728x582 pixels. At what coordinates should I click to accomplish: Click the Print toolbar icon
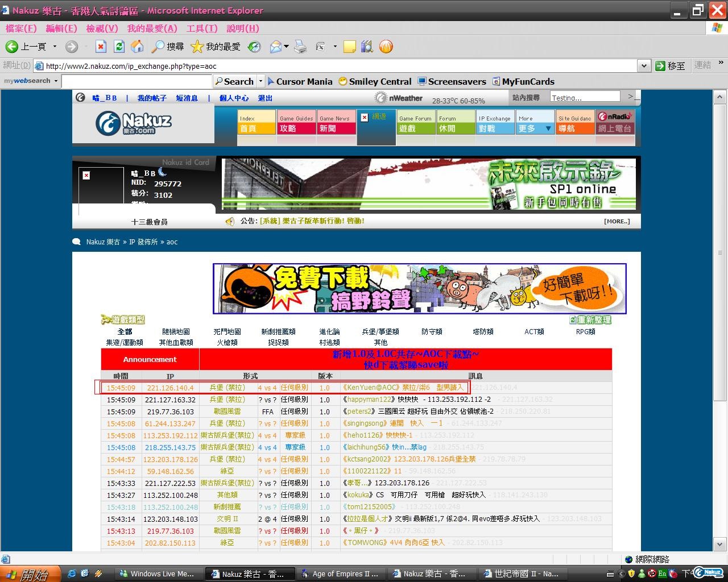point(300,47)
